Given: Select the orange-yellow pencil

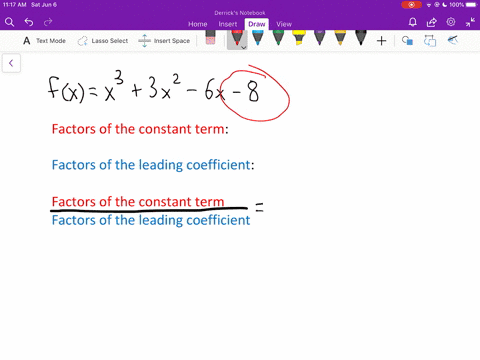Looking at the screenshot, I should (x=340, y=38).
